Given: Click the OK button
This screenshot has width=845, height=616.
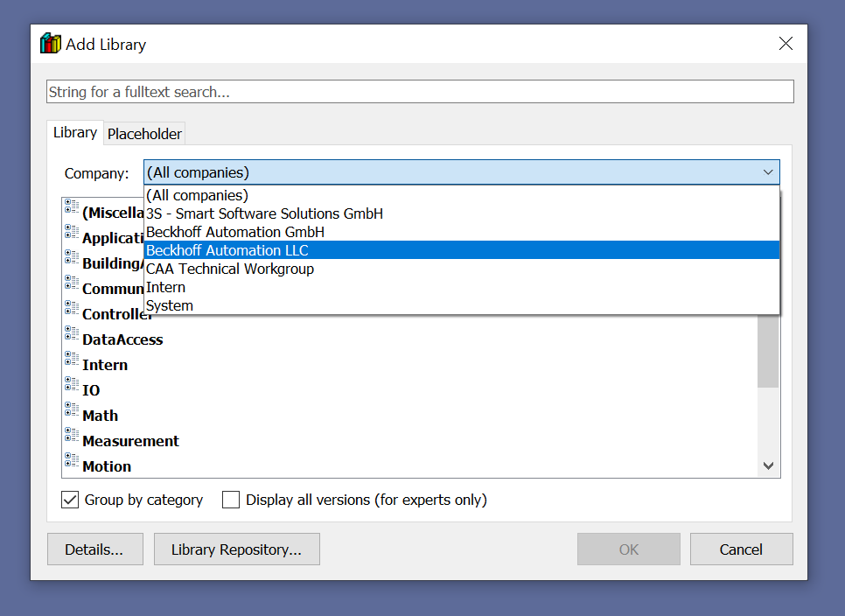Looking at the screenshot, I should pos(628,549).
